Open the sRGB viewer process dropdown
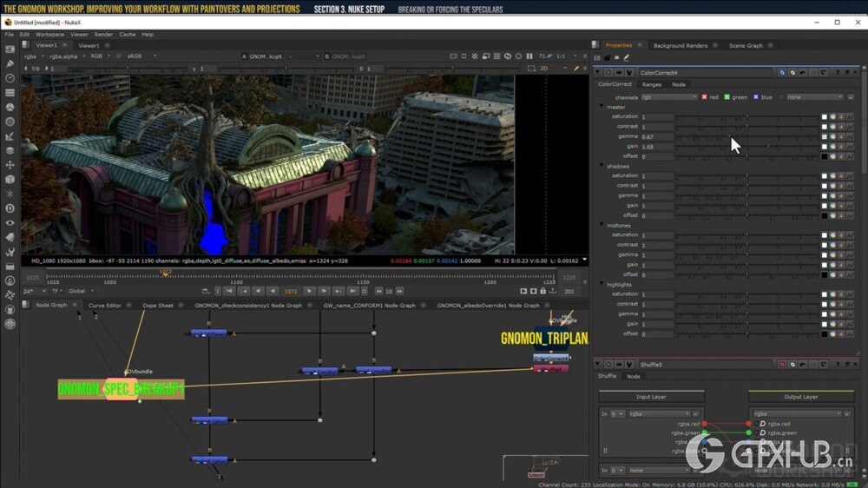868x488 pixels. pyautogui.click(x=141, y=56)
